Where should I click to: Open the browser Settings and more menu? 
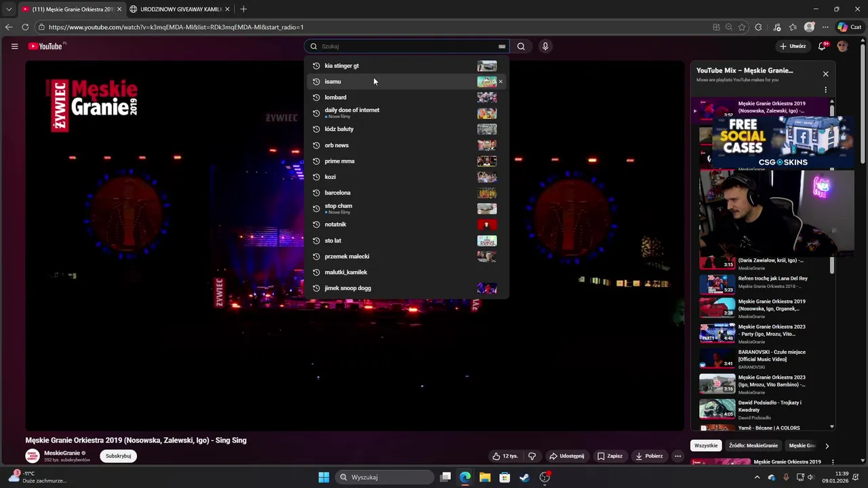(825, 27)
